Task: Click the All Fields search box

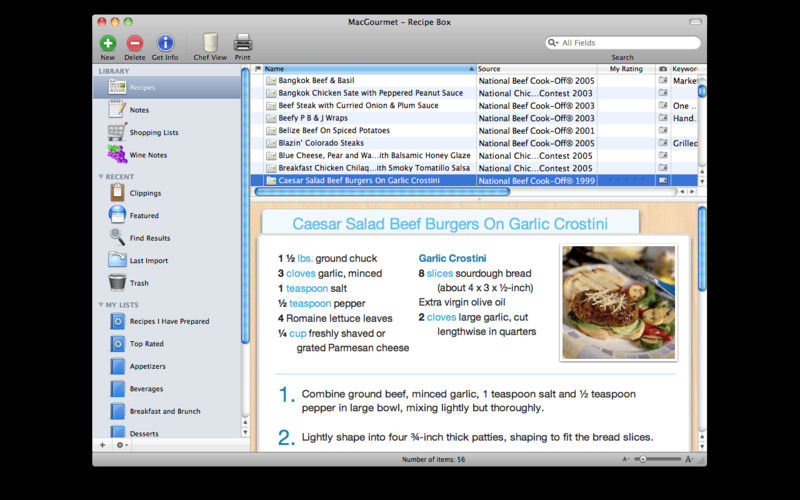Action: point(623,43)
